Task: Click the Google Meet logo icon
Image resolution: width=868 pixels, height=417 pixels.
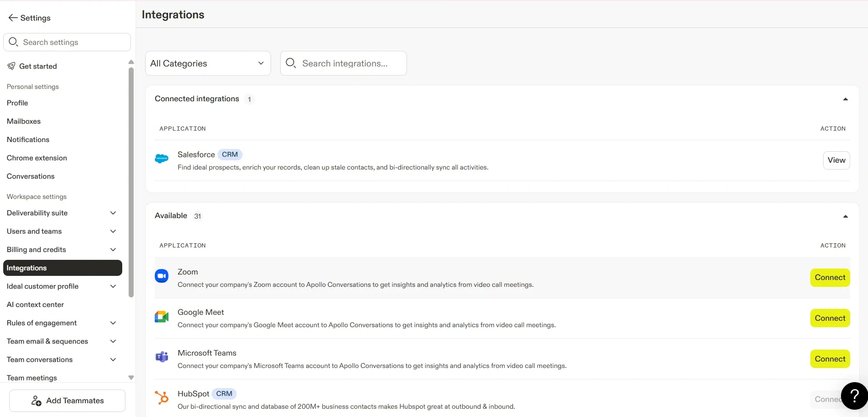Action: pos(162,317)
